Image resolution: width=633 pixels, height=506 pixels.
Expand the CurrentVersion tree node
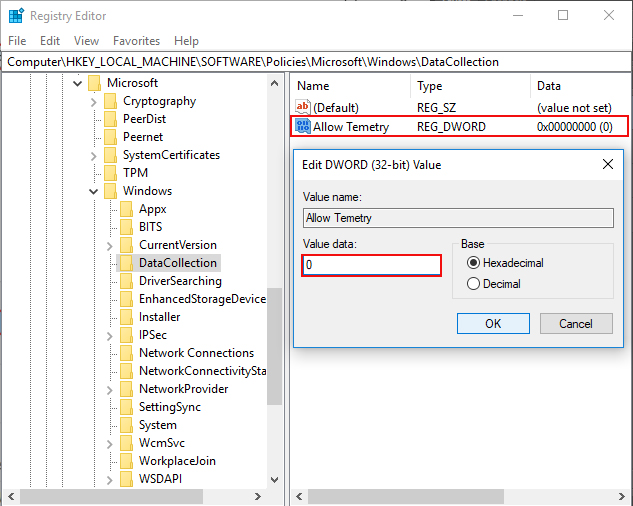click(x=110, y=246)
